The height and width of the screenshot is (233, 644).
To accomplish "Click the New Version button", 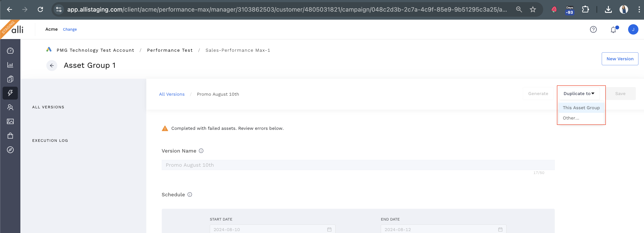I will click(x=620, y=59).
